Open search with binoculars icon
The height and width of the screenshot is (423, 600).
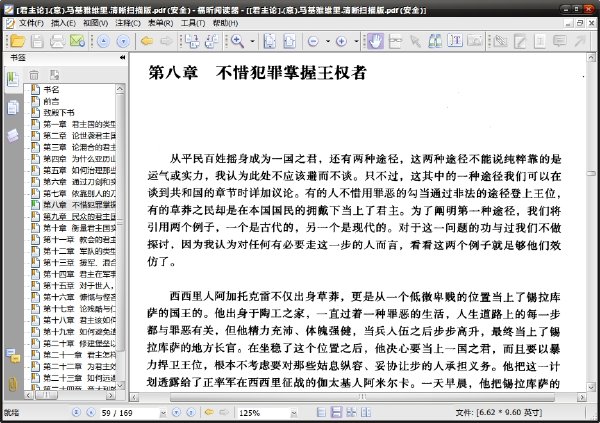(x=435, y=41)
